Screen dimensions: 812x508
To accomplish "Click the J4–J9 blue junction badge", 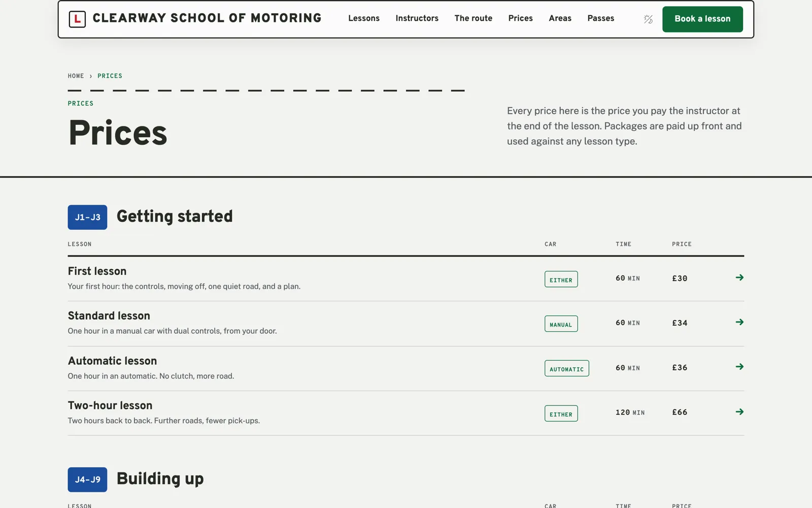I will point(87,480).
